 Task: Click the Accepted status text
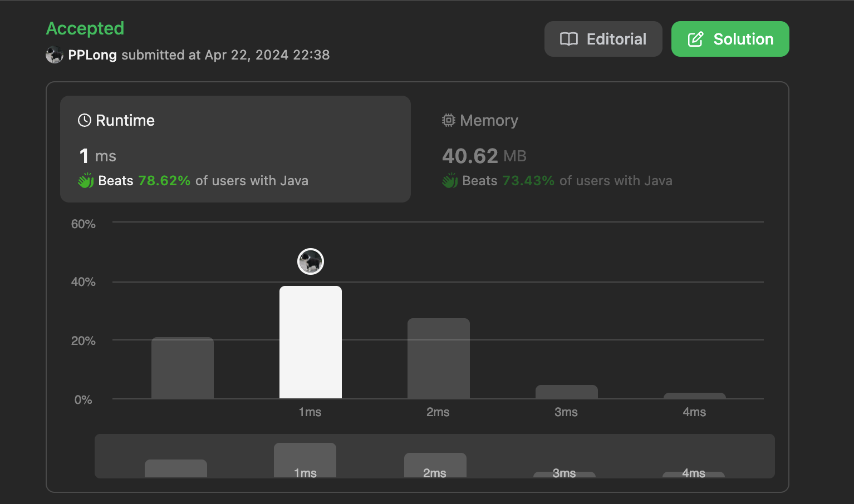85,28
